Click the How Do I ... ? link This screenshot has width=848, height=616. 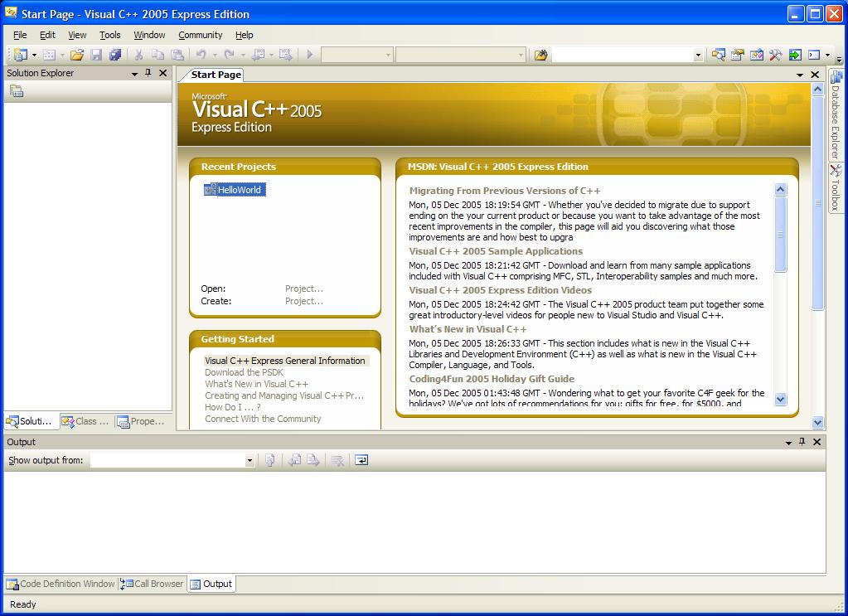pyautogui.click(x=233, y=407)
